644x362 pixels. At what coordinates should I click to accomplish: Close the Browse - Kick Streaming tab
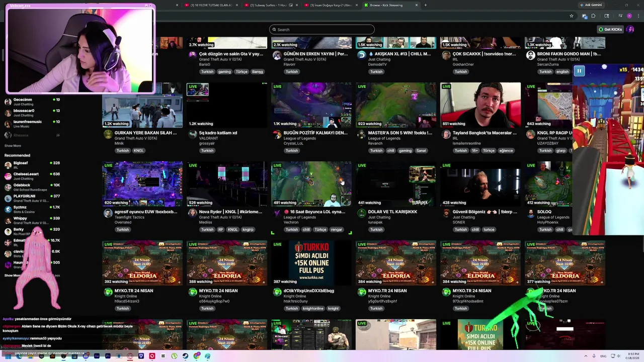pyautogui.click(x=417, y=5)
